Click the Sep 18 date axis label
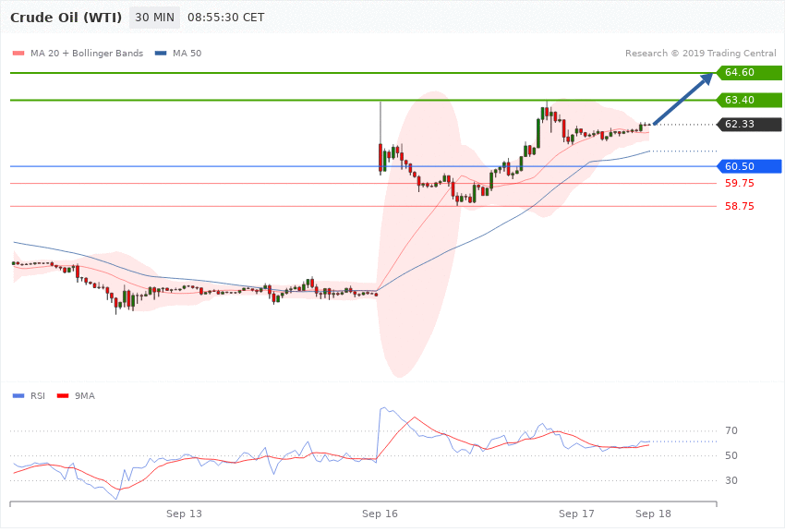This screenshot has width=785, height=532. (x=653, y=514)
